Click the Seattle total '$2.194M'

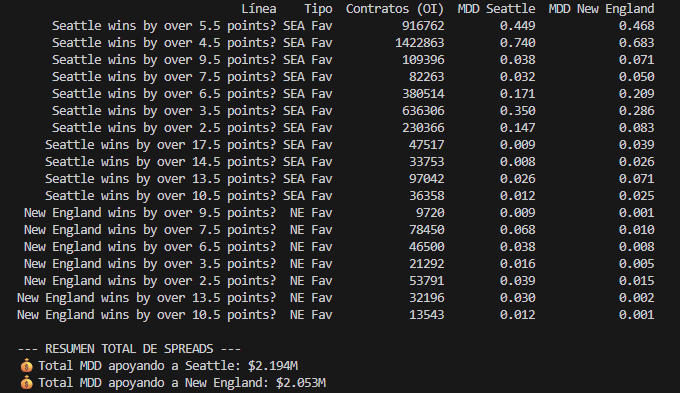[273, 366]
